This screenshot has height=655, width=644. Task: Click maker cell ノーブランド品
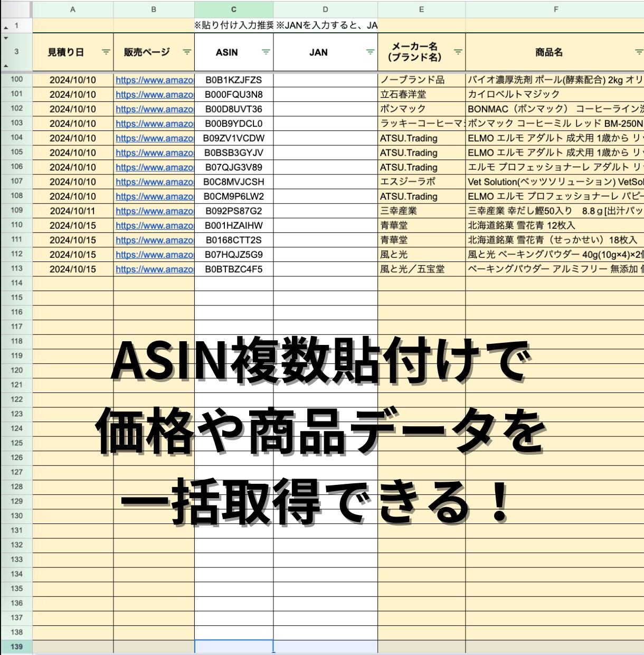(421, 80)
